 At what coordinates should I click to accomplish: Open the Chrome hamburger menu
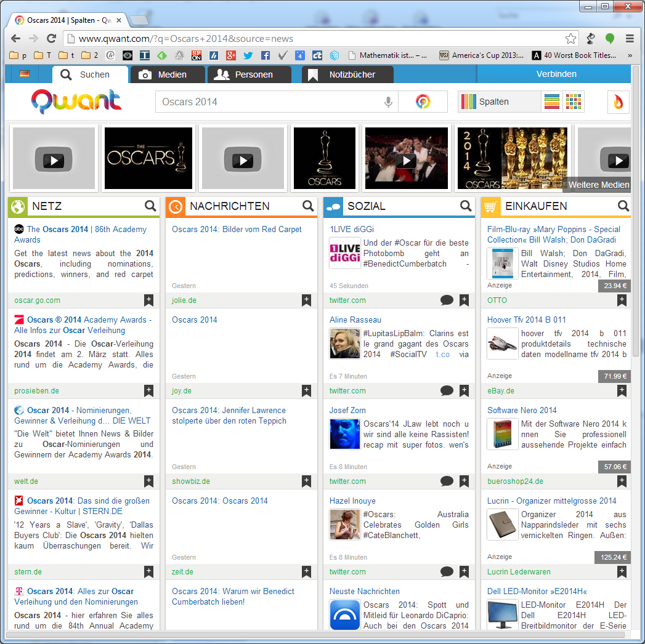[630, 38]
